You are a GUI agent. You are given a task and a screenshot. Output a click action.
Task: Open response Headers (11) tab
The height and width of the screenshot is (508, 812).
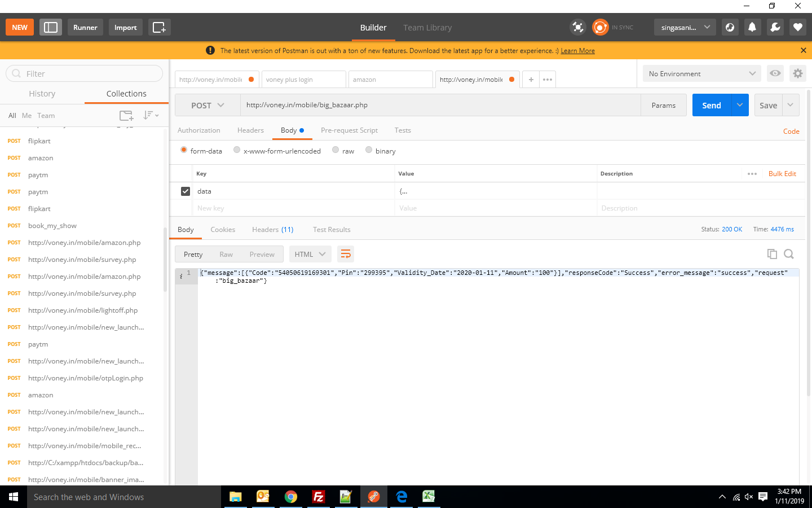tap(273, 230)
